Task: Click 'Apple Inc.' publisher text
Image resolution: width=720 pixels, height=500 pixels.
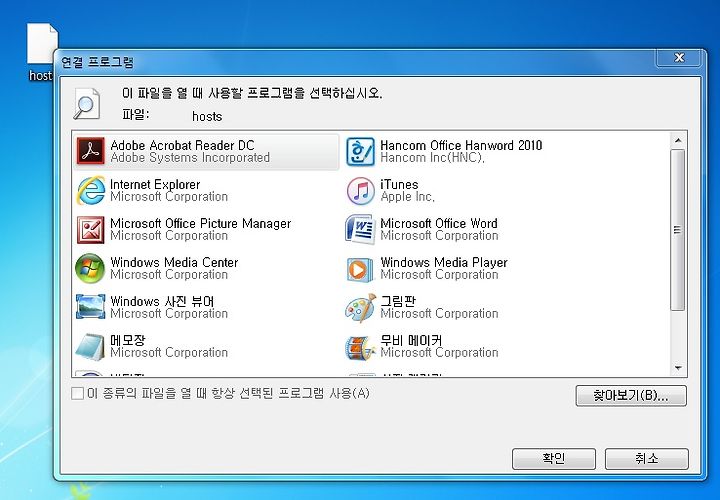Action: (x=407, y=197)
